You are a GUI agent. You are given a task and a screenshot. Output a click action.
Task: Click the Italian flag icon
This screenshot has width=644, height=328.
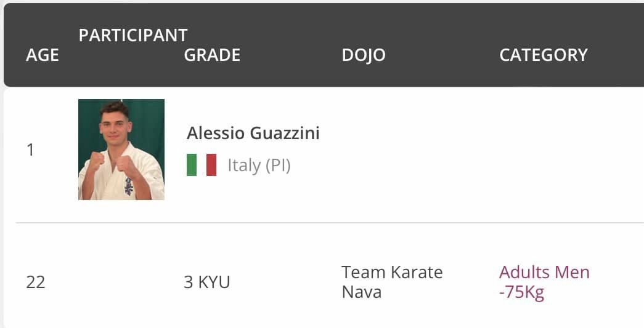click(x=202, y=165)
